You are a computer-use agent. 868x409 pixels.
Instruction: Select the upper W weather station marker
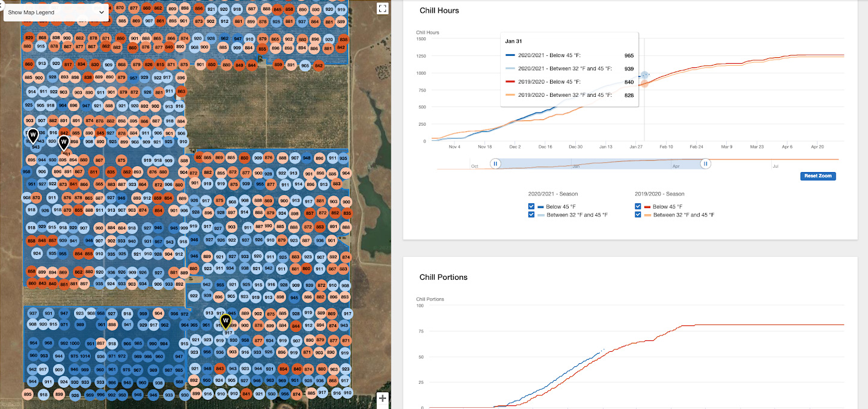(x=33, y=135)
